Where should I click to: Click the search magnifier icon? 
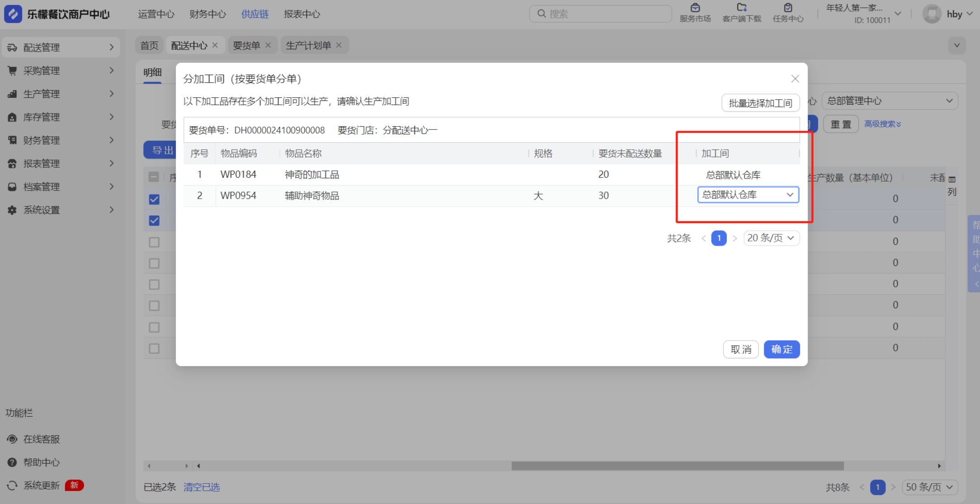pos(541,14)
